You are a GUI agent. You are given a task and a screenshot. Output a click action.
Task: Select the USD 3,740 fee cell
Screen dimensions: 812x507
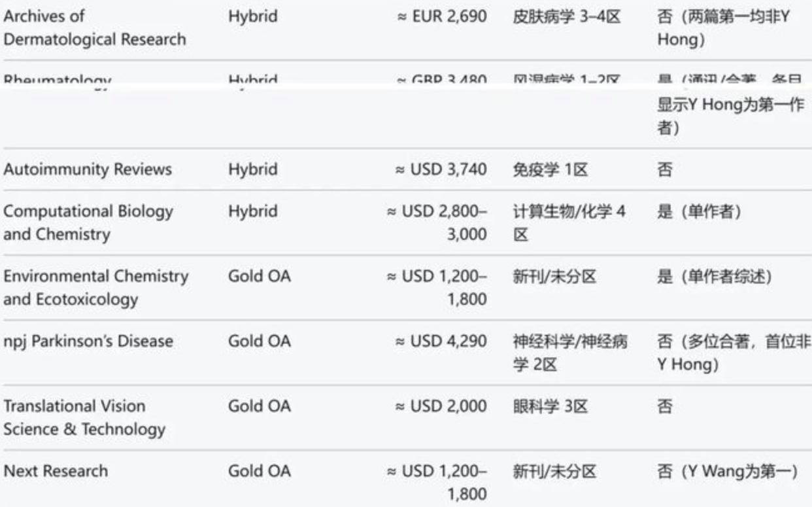(x=441, y=169)
